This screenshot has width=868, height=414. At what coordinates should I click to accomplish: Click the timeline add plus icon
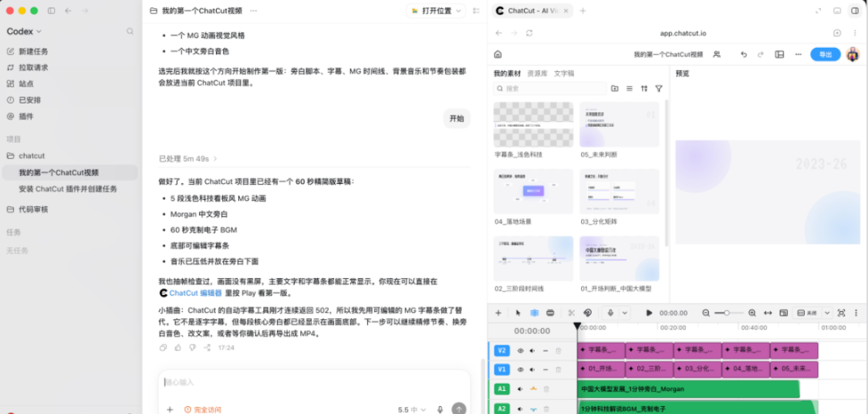[x=498, y=313]
